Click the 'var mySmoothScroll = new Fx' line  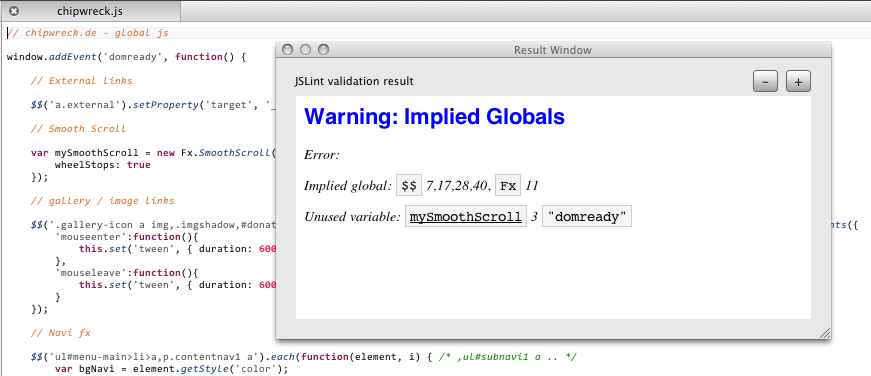tap(153, 153)
